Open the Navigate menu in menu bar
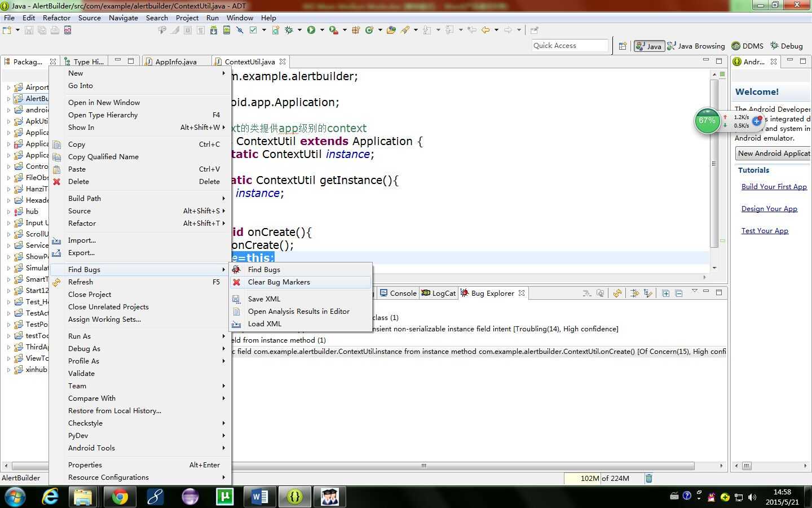This screenshot has width=812, height=508. pyautogui.click(x=123, y=17)
